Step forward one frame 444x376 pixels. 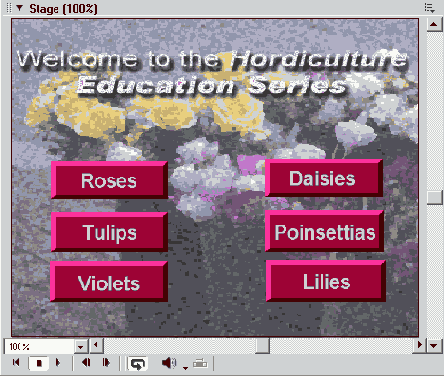click(106, 362)
